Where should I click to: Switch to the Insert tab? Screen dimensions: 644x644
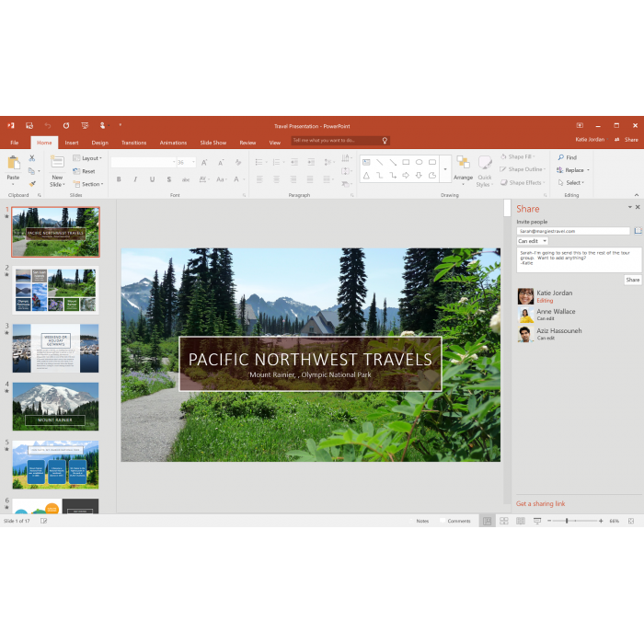coord(72,143)
